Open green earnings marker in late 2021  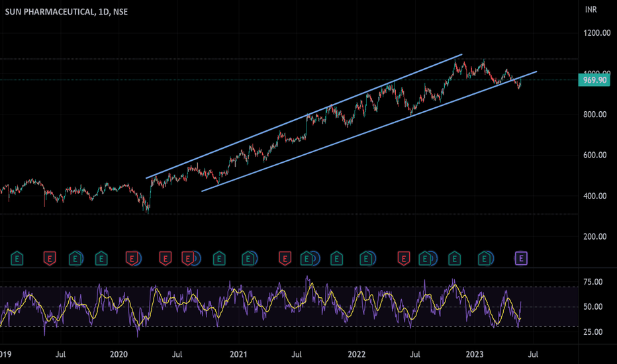tap(336, 259)
